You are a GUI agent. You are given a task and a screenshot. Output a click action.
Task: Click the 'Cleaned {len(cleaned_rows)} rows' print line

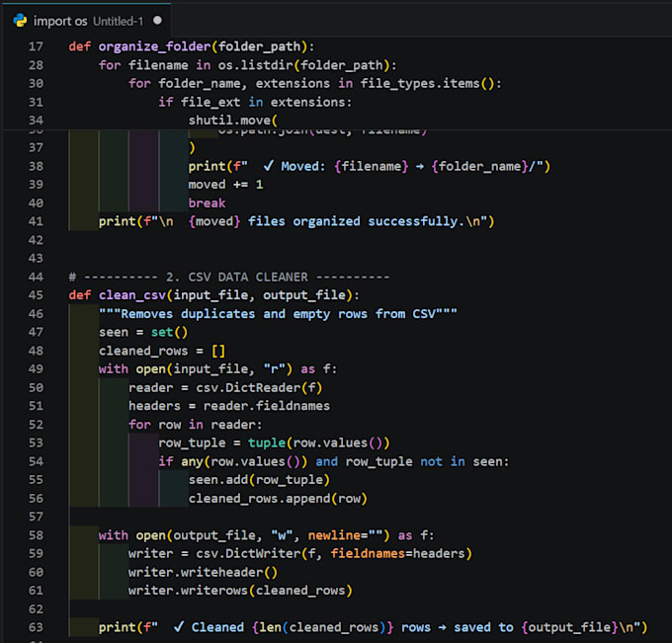373,627
